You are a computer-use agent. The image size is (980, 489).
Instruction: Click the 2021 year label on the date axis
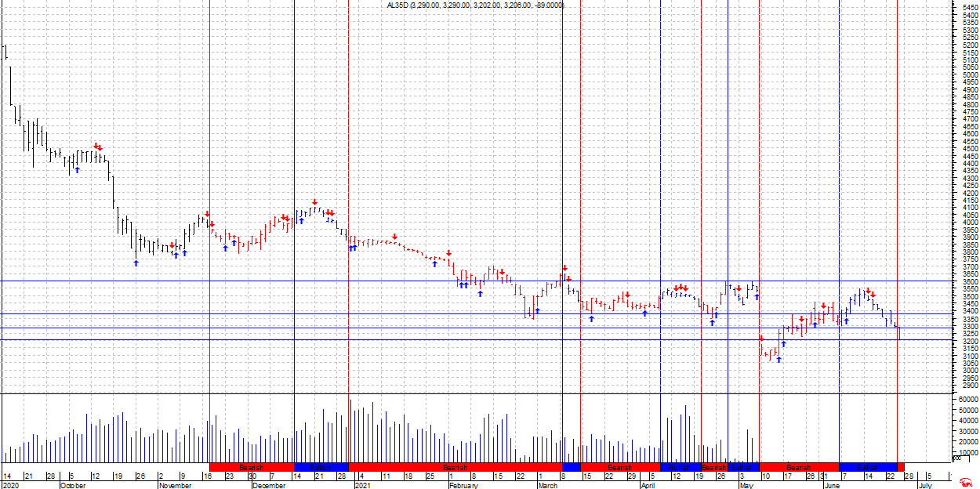361,485
